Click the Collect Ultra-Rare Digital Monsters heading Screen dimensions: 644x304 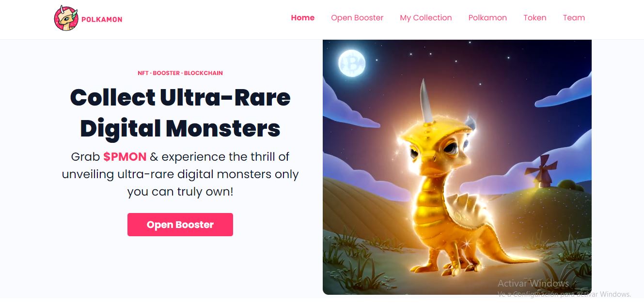click(x=180, y=113)
